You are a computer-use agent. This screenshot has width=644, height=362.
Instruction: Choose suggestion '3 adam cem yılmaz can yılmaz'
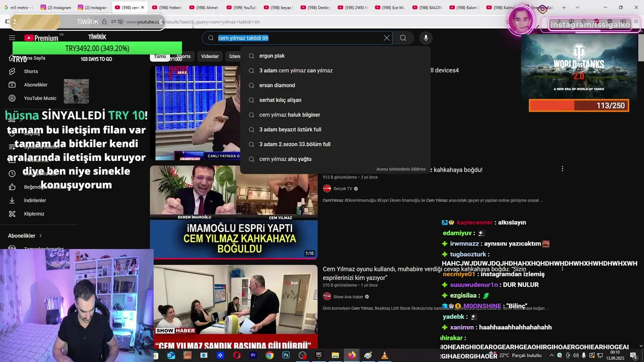tap(335, 70)
